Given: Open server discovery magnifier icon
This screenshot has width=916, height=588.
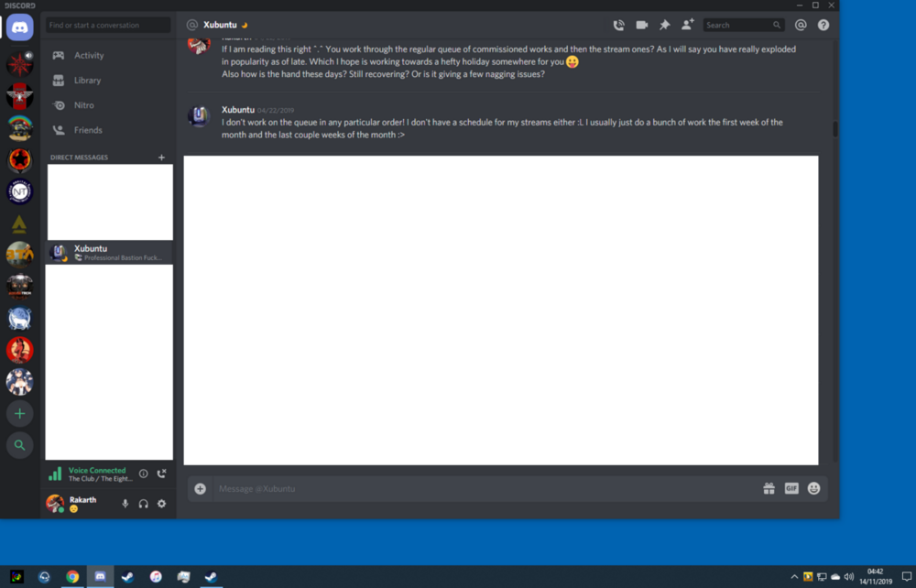Looking at the screenshot, I should pos(19,445).
